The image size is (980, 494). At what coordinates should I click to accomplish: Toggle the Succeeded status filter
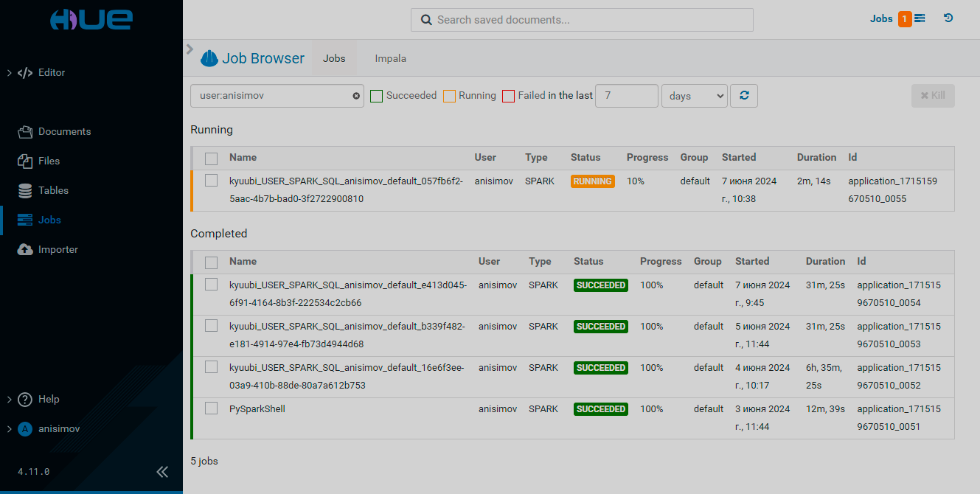coord(376,96)
